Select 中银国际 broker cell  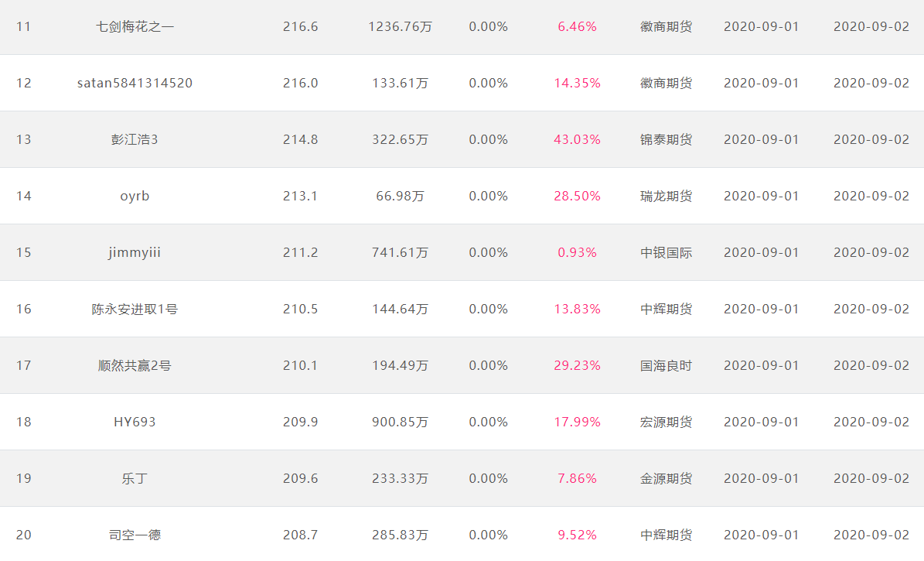(666, 252)
